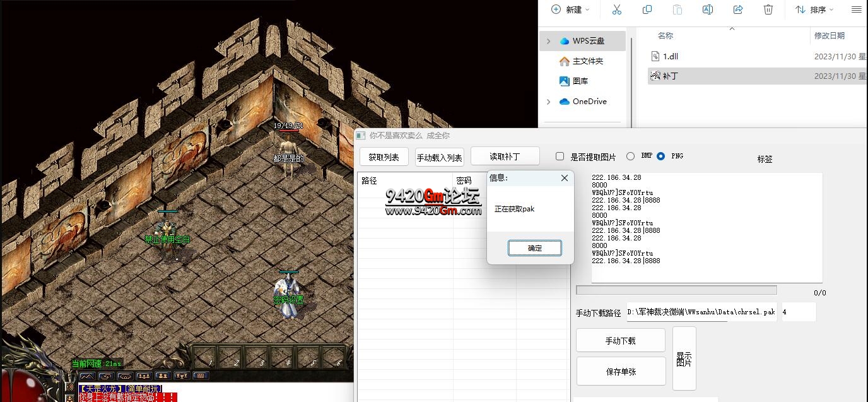The height and width of the screenshot is (402, 868).
Task: Open the 排序 sort dropdown
Action: coord(814,9)
